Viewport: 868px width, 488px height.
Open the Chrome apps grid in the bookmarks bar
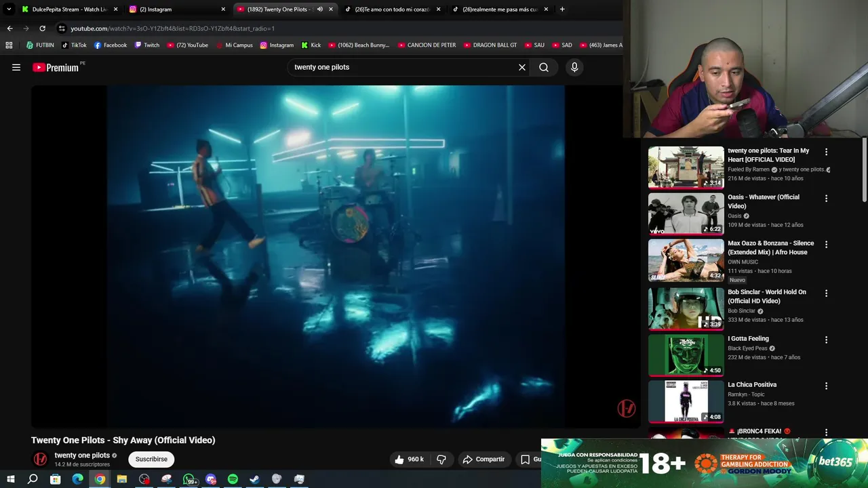tap(9, 45)
